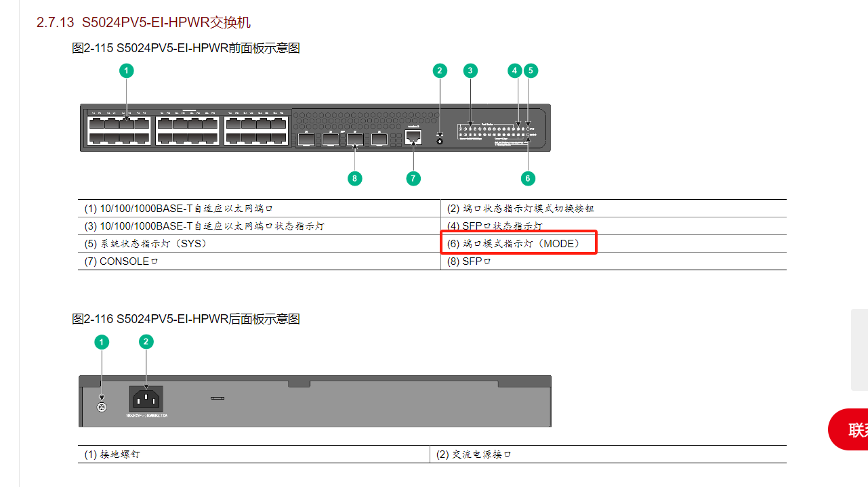The height and width of the screenshot is (487, 868).
Task: Click green callout 2 on the rear panel figure
Action: [146, 343]
